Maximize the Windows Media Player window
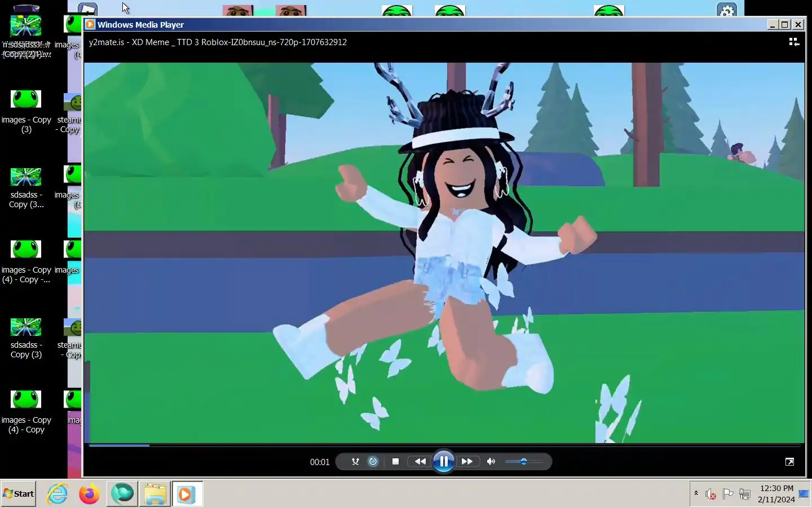Viewport: 812px width, 508px height. coord(785,24)
